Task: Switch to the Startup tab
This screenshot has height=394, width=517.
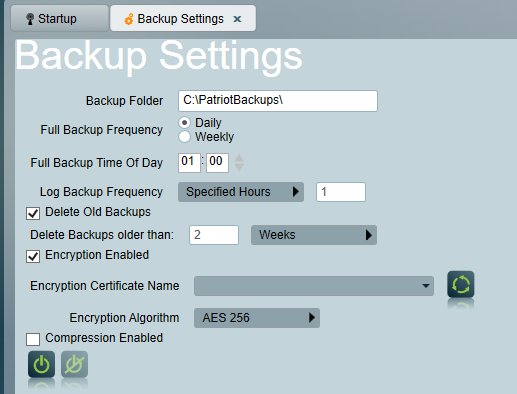Action: [x=60, y=19]
